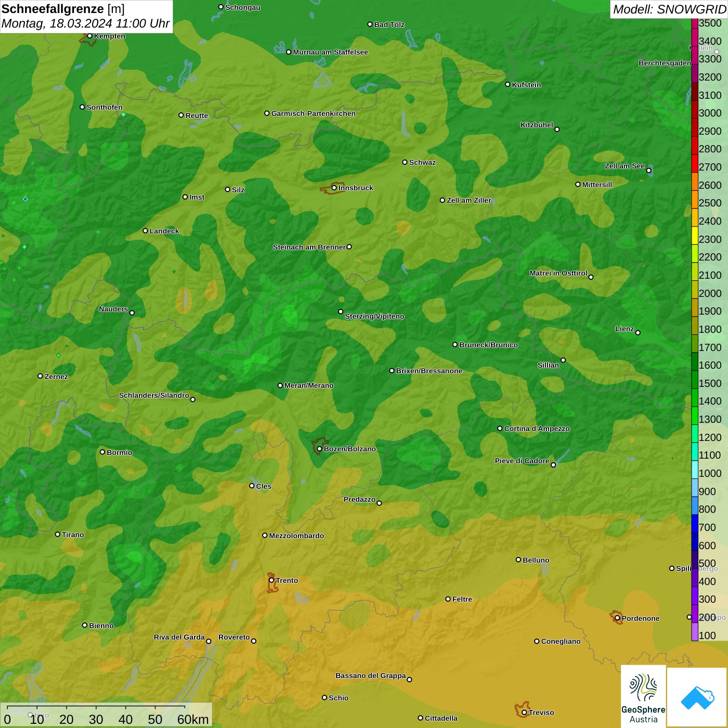Pick the cyan 1000 legend color swatch
Screen dimensions: 728x728
[695, 470]
